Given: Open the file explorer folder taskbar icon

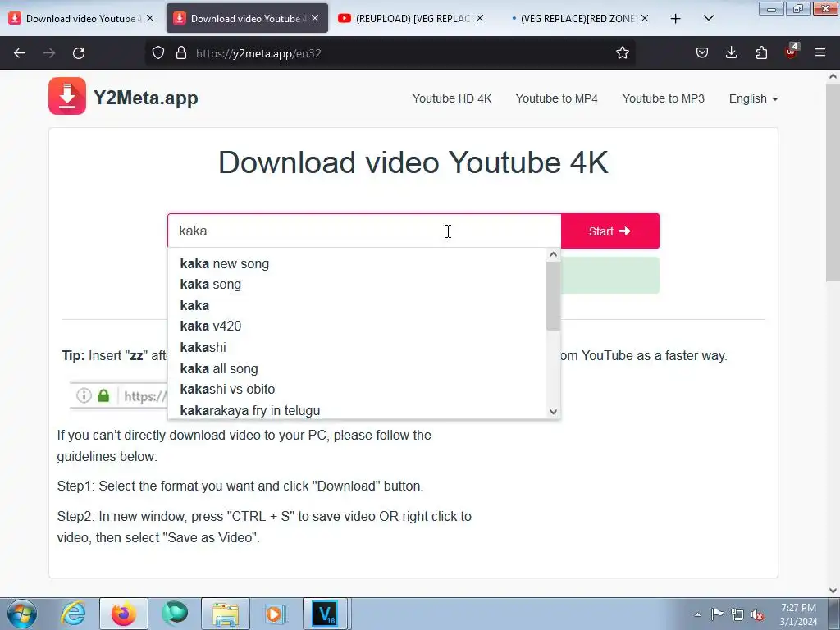Looking at the screenshot, I should 226,614.
